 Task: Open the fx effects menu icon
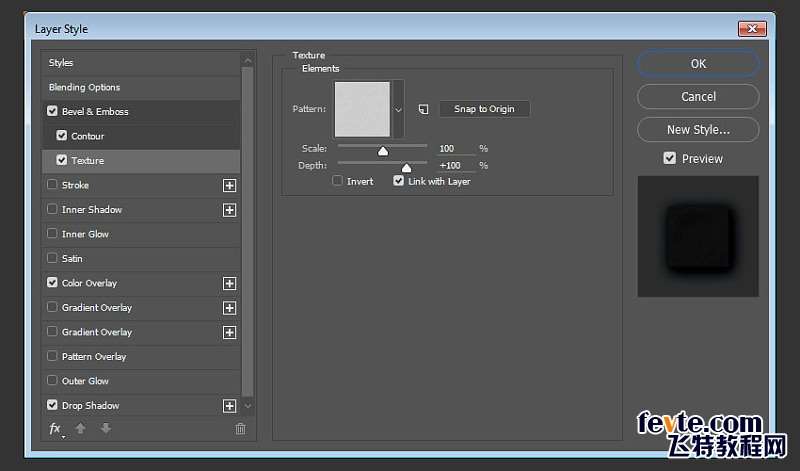56,429
